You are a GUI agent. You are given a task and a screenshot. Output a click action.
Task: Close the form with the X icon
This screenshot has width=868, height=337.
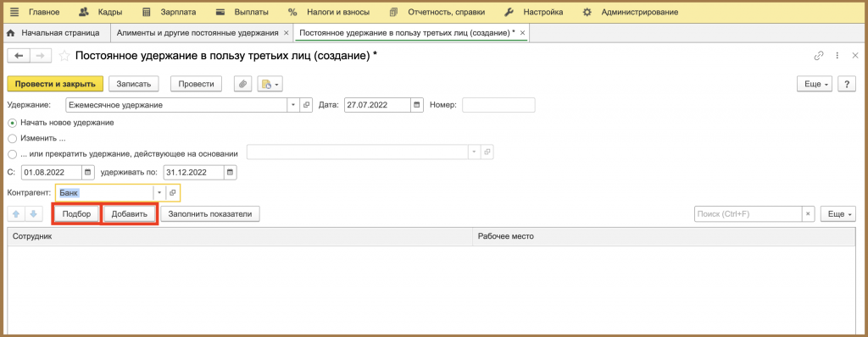[x=854, y=55]
